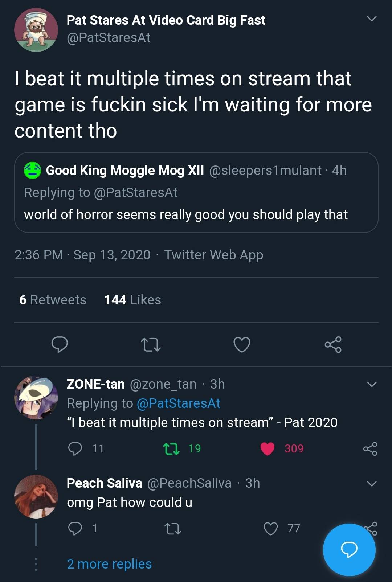Show 2 more replies

[x=109, y=564]
